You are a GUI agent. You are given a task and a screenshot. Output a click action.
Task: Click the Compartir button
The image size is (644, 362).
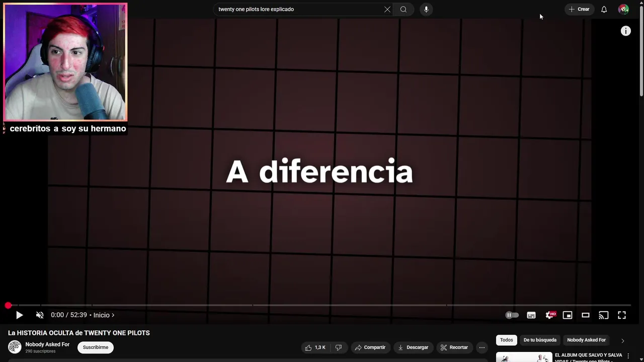[x=370, y=347]
